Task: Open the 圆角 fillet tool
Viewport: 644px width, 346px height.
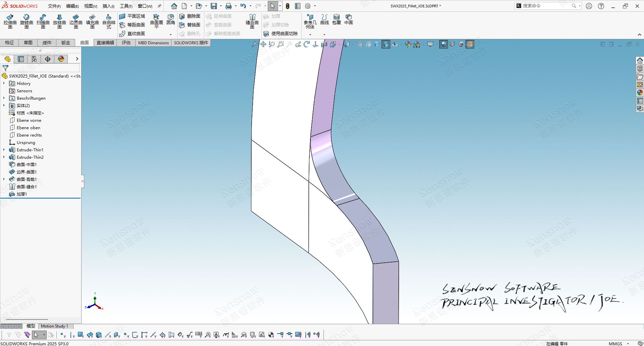Action: click(171, 19)
